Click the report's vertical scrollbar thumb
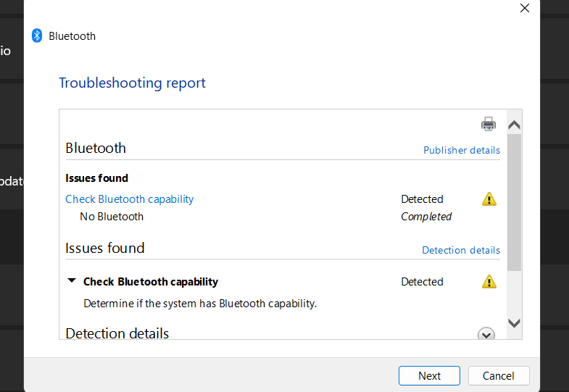This screenshot has height=392, width=569. click(514, 203)
